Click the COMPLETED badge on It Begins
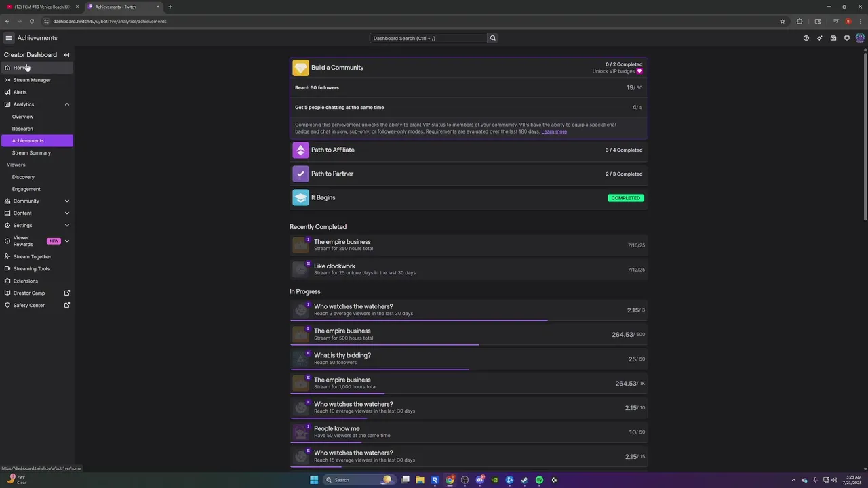Screen dimensions: 868x488 tap(625, 198)
